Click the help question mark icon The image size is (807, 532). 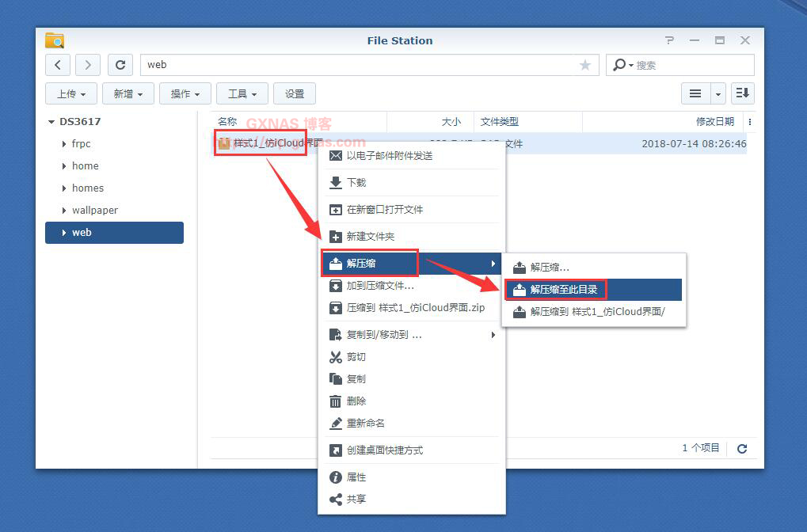(x=669, y=40)
